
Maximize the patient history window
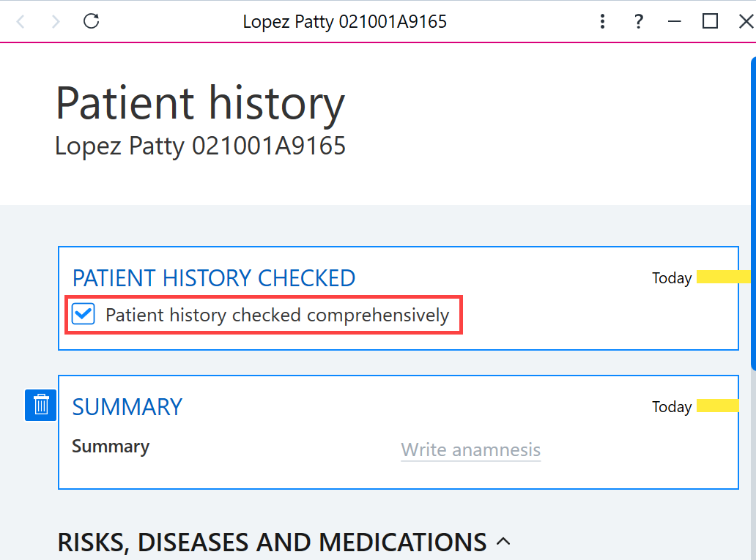[x=710, y=21]
